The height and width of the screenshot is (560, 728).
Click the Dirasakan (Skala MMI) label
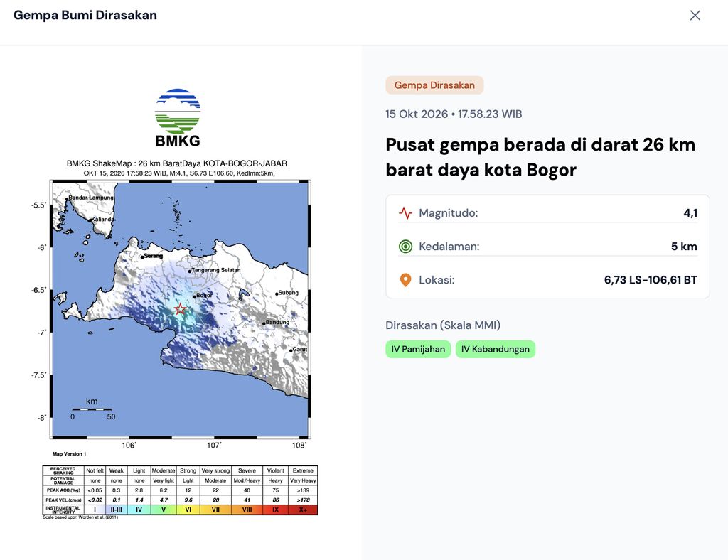coord(443,325)
